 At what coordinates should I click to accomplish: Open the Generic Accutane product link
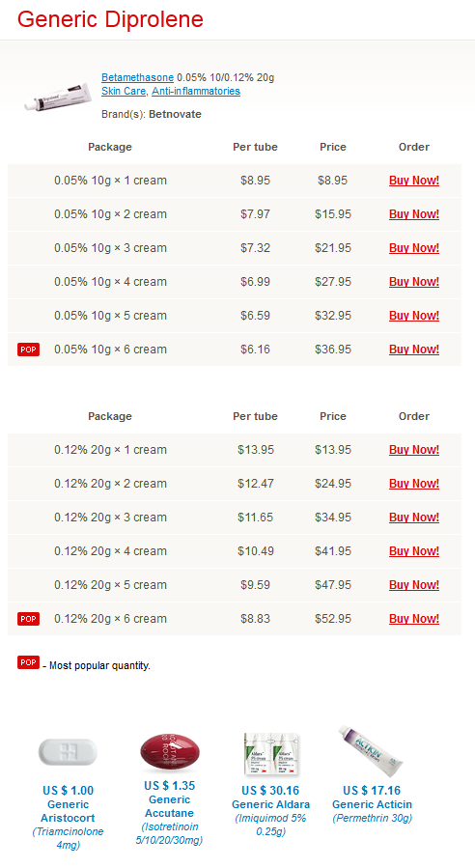coord(169,806)
